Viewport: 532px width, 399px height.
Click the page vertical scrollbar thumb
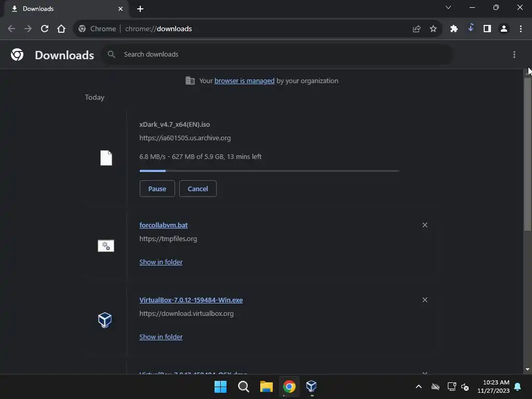528,154
